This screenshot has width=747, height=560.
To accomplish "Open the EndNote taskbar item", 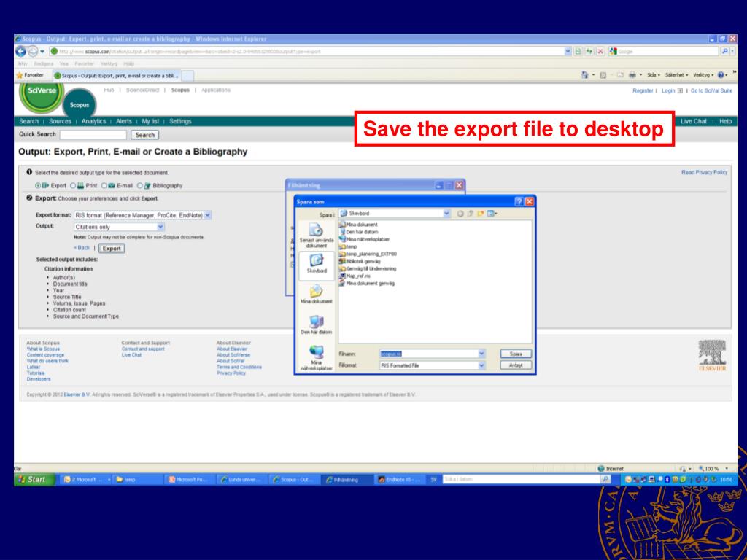I will tap(399, 480).
